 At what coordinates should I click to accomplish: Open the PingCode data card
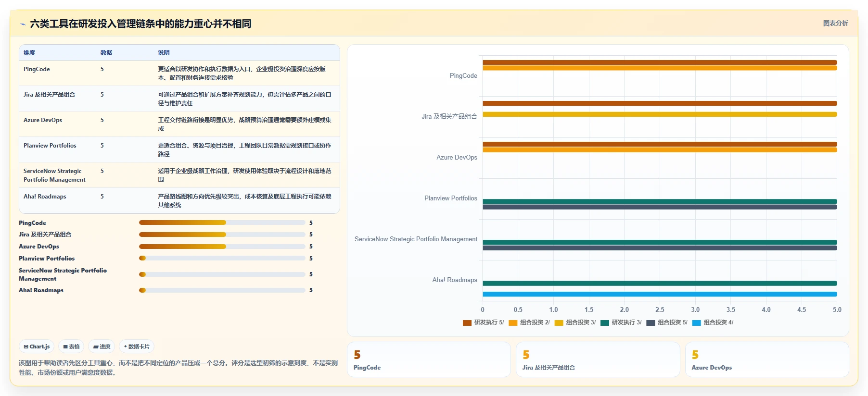point(429,359)
